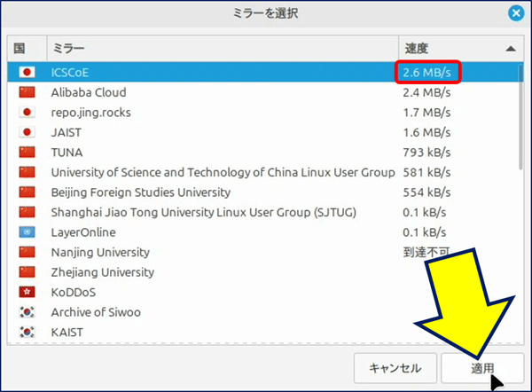Select the KoDDoS mirror
Screen dimensions: 532x392
tap(263, 292)
